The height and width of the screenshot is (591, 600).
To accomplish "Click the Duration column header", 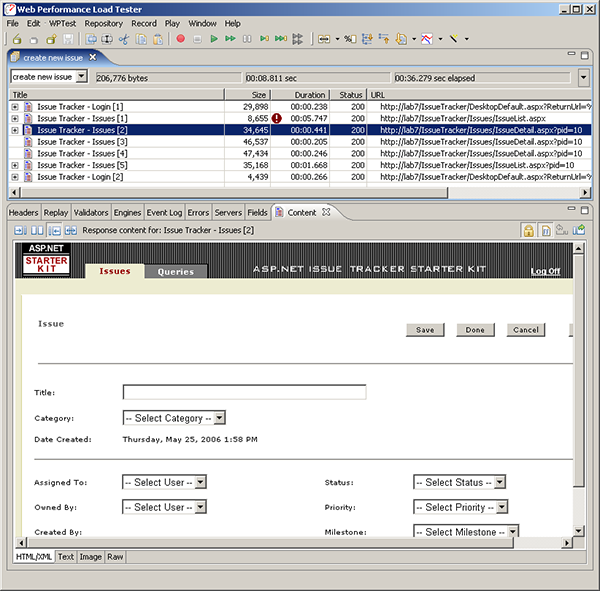I will tap(301, 95).
